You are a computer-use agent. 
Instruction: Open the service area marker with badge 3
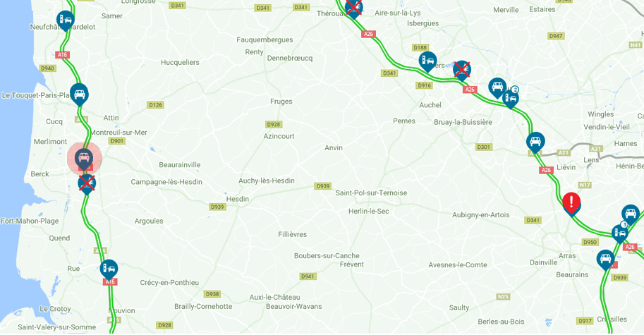tap(620, 232)
